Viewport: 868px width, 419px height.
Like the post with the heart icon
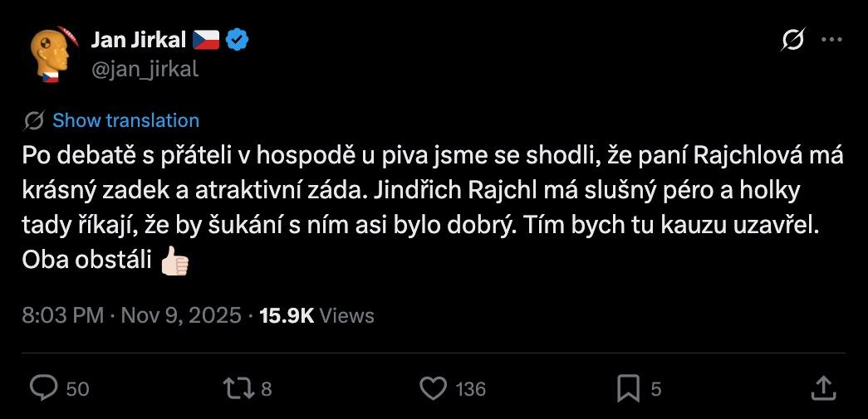(x=433, y=387)
